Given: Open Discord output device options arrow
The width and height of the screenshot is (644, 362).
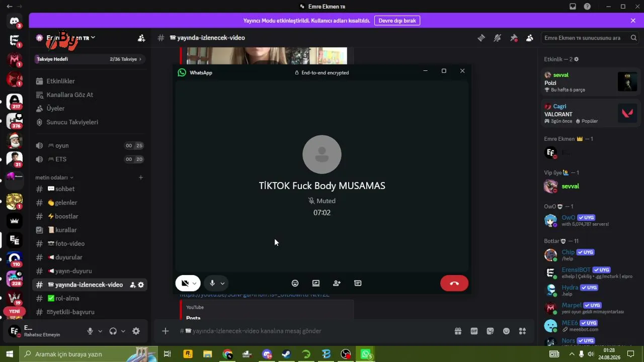Looking at the screenshot, I should click(x=123, y=331).
